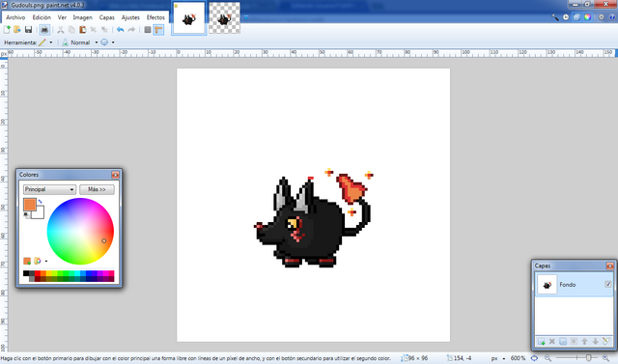Click the Move layer down arrow

click(595, 342)
